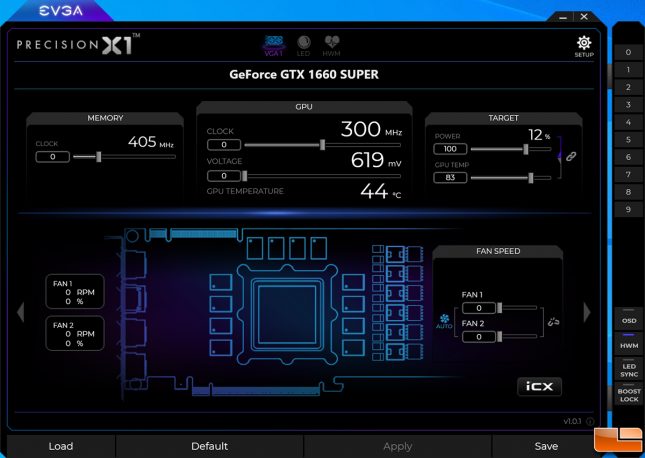Click the Fan 2 RPM readout box
This screenshot has width=645, height=458.
75,333
